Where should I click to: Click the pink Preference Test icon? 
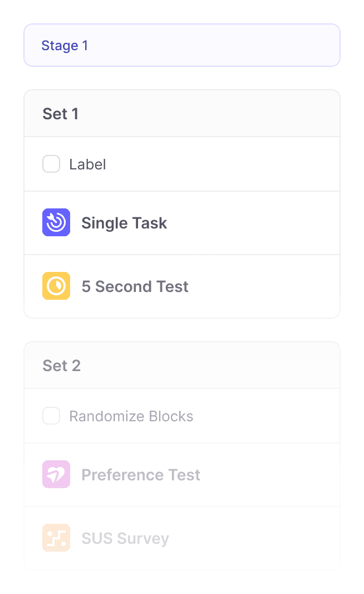click(56, 474)
